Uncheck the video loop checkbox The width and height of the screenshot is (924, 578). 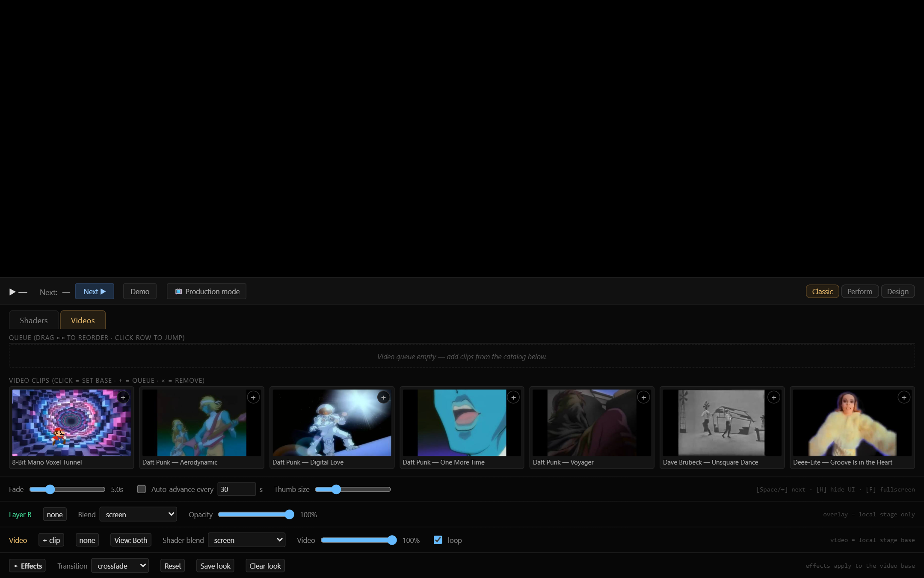438,540
